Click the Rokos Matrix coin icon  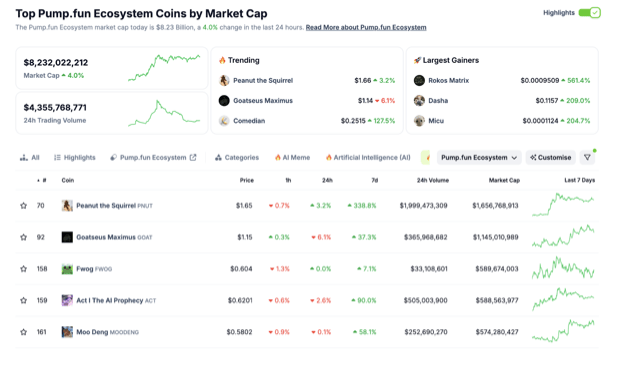tap(419, 80)
